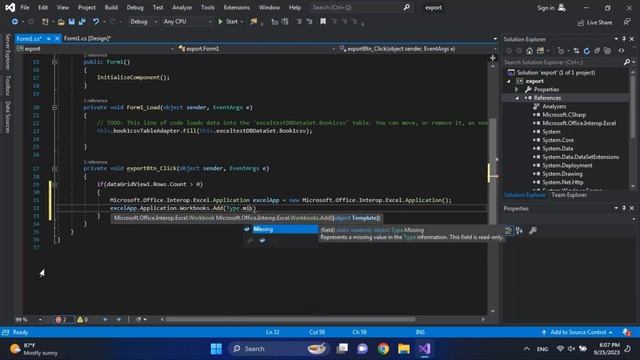Click the Windows Start button
Image resolution: width=640 pixels, height=360 pixels.
pyautogui.click(x=216, y=349)
